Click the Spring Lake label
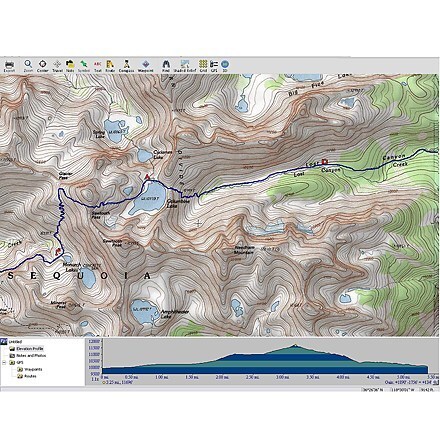Screen dimensions: 440x440 pos(98,134)
